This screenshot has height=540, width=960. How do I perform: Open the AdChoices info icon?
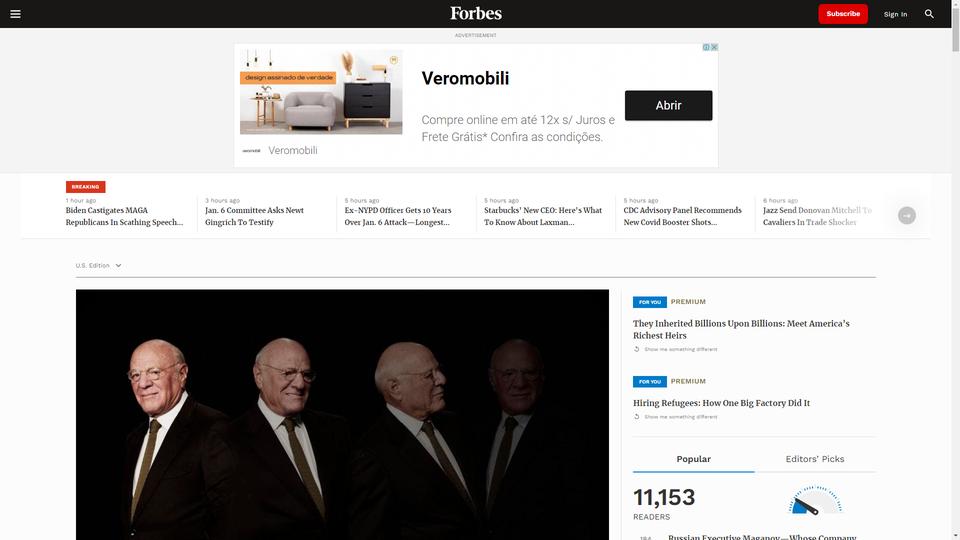pos(706,47)
